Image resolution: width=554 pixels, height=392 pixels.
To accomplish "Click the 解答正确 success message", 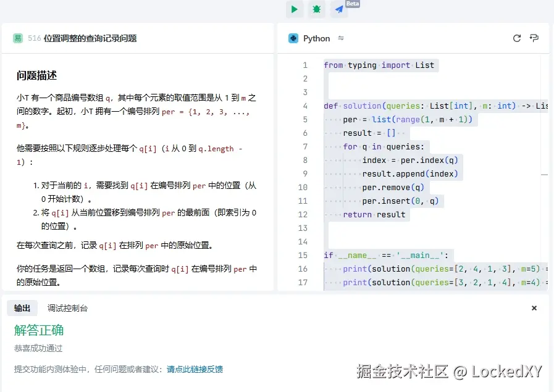I will coord(39,330).
